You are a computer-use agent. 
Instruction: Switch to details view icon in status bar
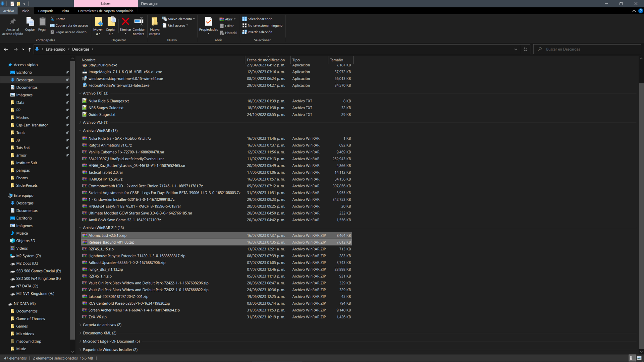pos(631,358)
